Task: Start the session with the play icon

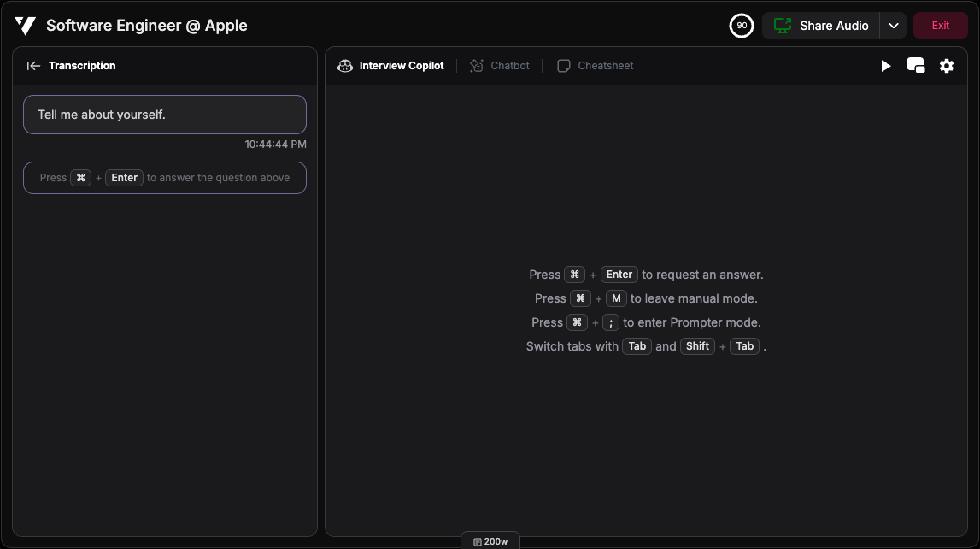Action: [x=886, y=65]
